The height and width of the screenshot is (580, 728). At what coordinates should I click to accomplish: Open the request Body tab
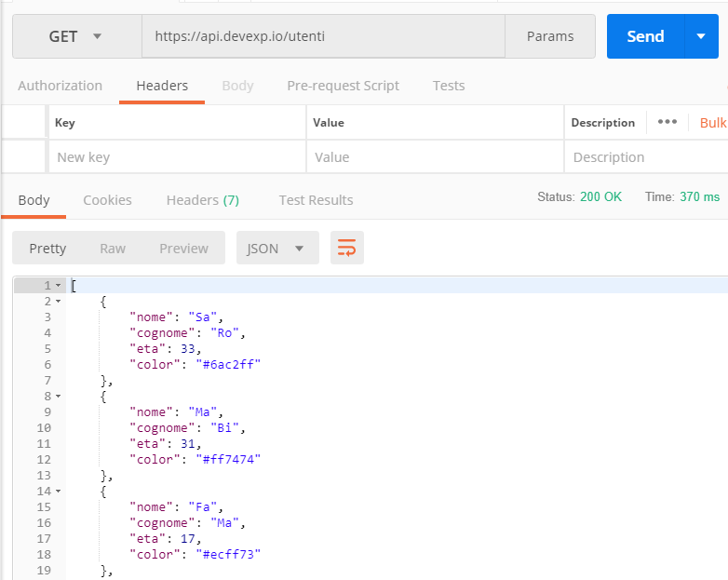coord(237,86)
